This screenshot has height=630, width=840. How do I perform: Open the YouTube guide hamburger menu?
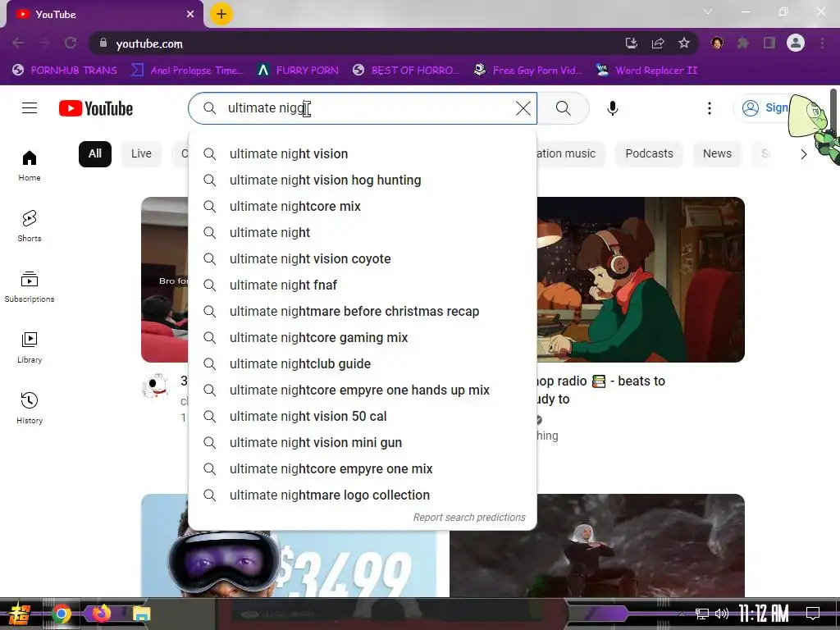pyautogui.click(x=30, y=108)
